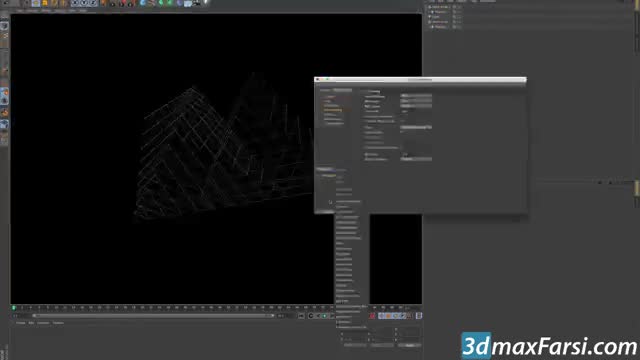Image resolution: width=640 pixels, height=360 pixels.
Task: Click the white light bulb icon in top toolbar
Action: 206,3
